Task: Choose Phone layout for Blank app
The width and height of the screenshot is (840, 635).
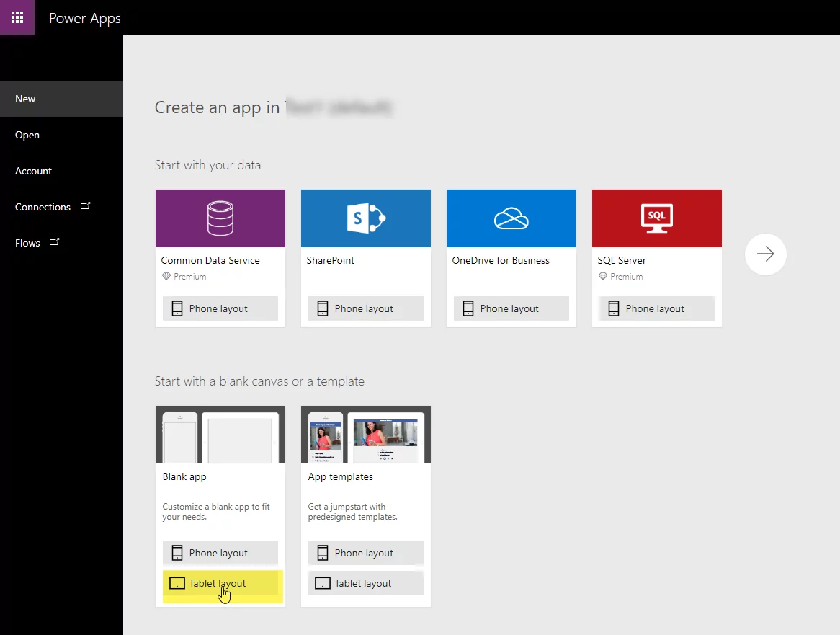Action: pyautogui.click(x=220, y=553)
